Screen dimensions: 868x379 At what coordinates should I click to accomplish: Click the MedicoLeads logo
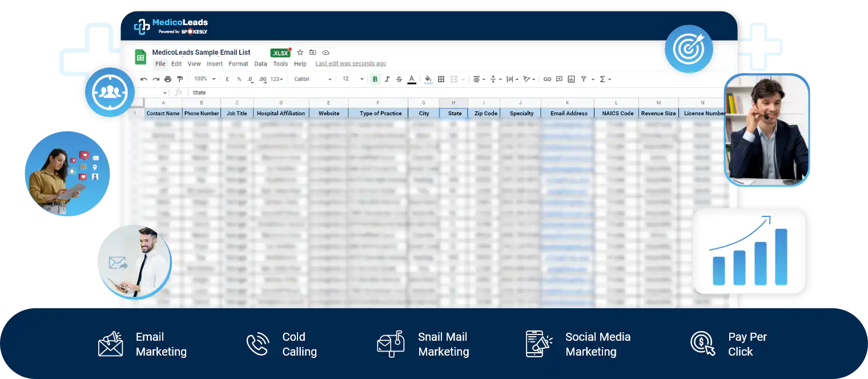point(171,26)
